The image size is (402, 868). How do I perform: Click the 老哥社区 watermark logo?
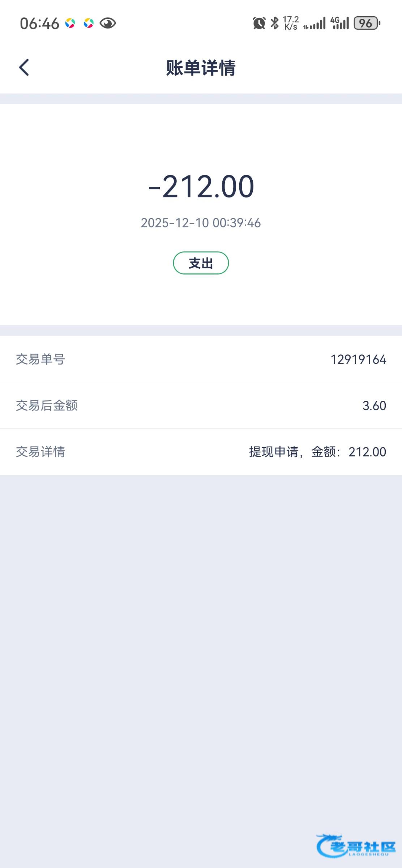(x=356, y=846)
